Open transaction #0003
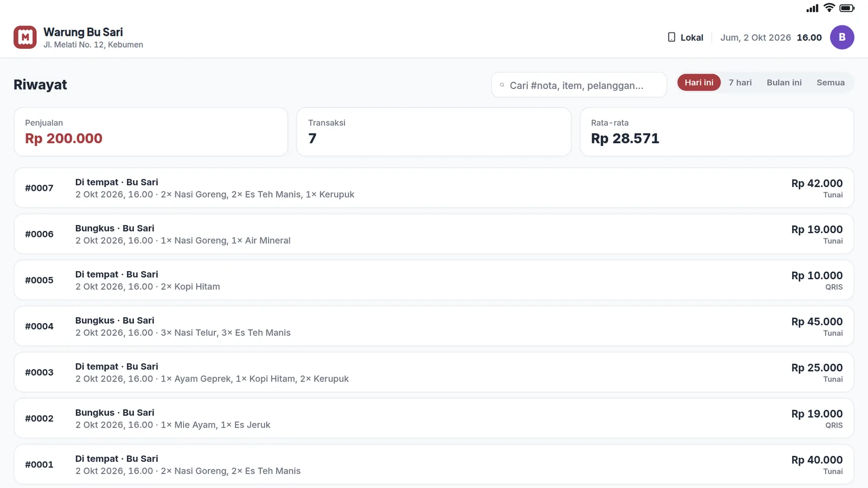The image size is (868, 488). pyautogui.click(x=434, y=372)
